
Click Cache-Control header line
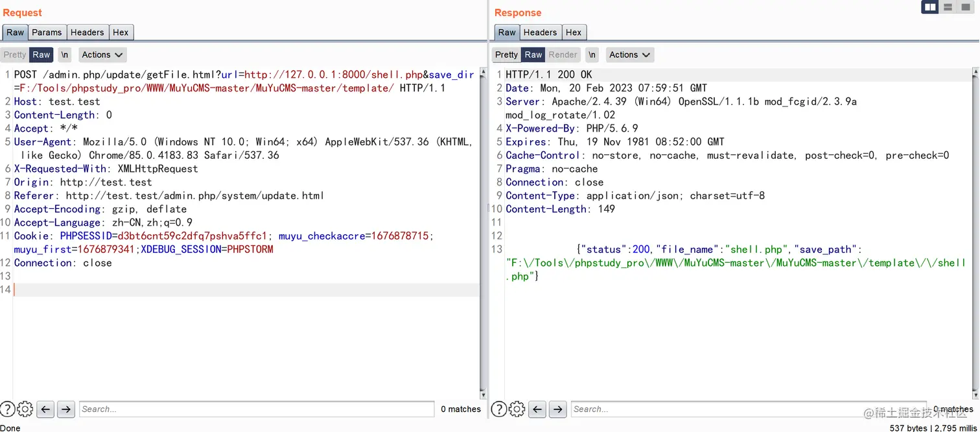(x=727, y=155)
